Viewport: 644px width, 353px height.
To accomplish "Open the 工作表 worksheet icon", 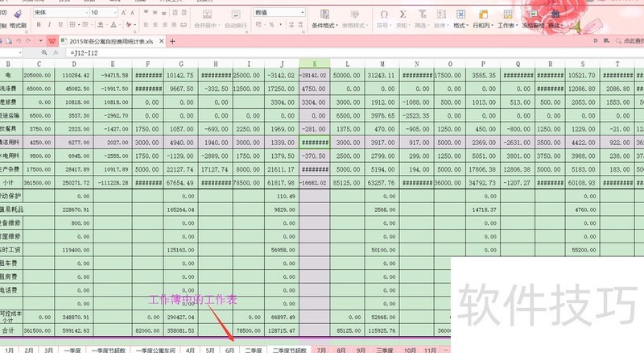I will click(x=508, y=15).
